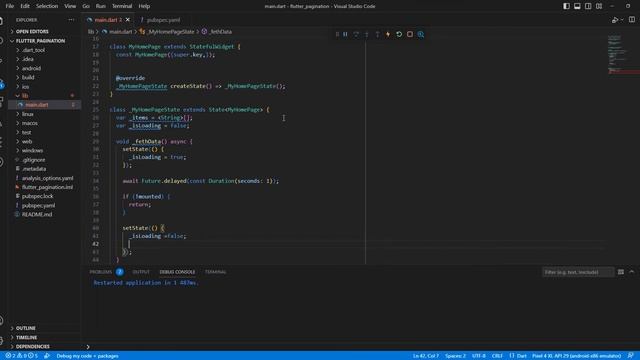Collapse the FLUTTER_PAGINATION project root
The width and height of the screenshot is (640, 360).
44,41
